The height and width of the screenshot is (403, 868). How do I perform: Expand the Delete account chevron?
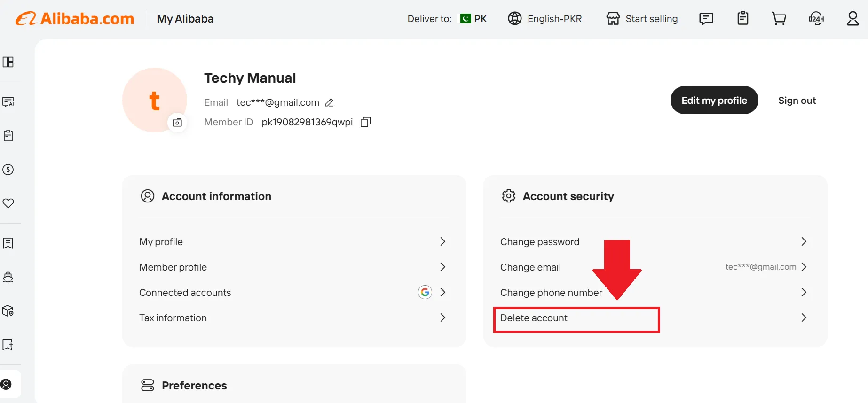point(804,318)
